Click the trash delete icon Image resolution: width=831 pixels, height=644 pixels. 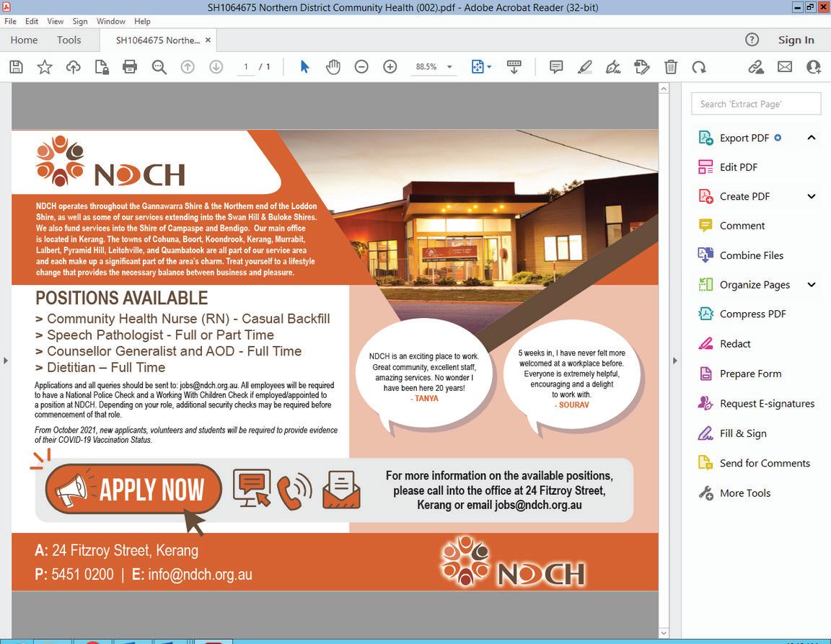[x=671, y=67]
